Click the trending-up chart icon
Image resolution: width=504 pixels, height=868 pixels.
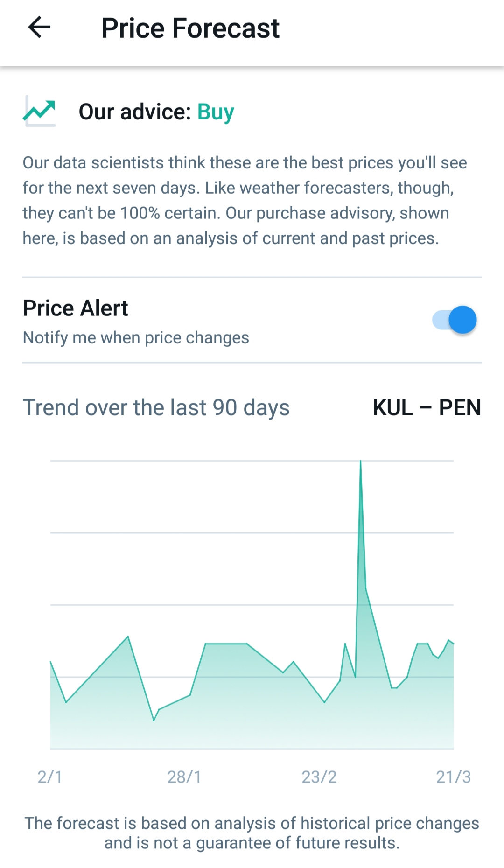[x=39, y=111]
